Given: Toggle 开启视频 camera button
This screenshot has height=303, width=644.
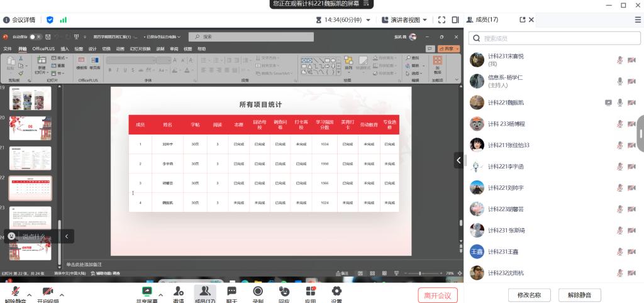Looking at the screenshot, I should (47, 292).
